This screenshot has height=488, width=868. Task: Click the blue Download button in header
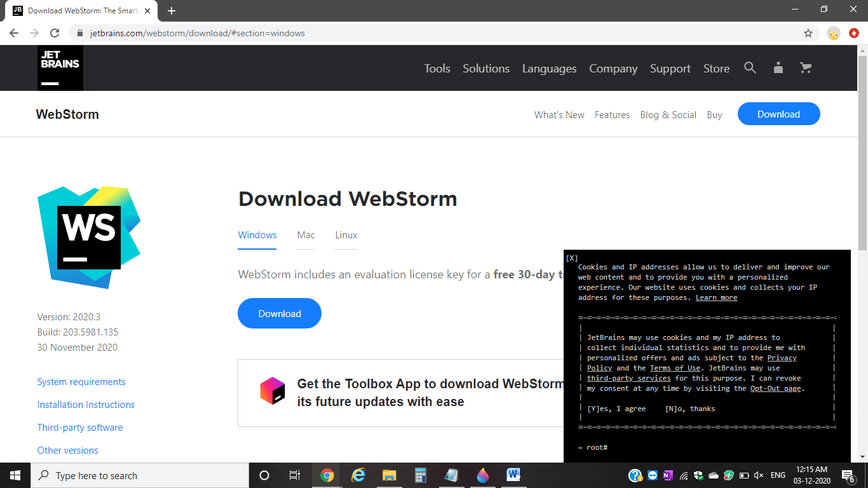coord(779,114)
